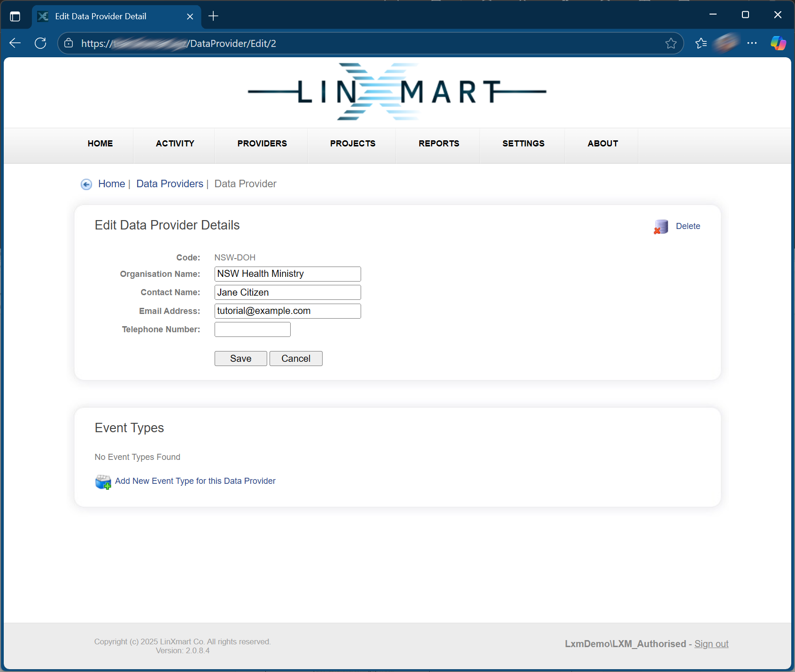Open browser settings and more menu
This screenshot has height=672, width=795.
[x=752, y=43]
